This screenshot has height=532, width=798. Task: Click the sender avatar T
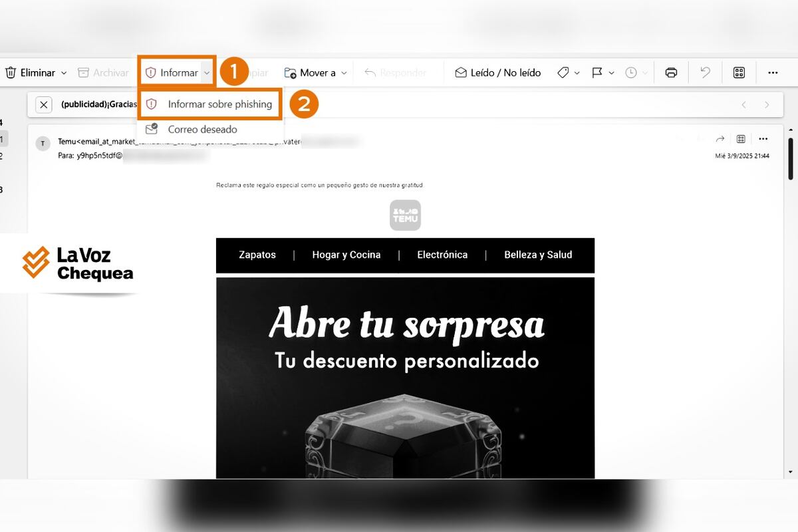(x=43, y=143)
